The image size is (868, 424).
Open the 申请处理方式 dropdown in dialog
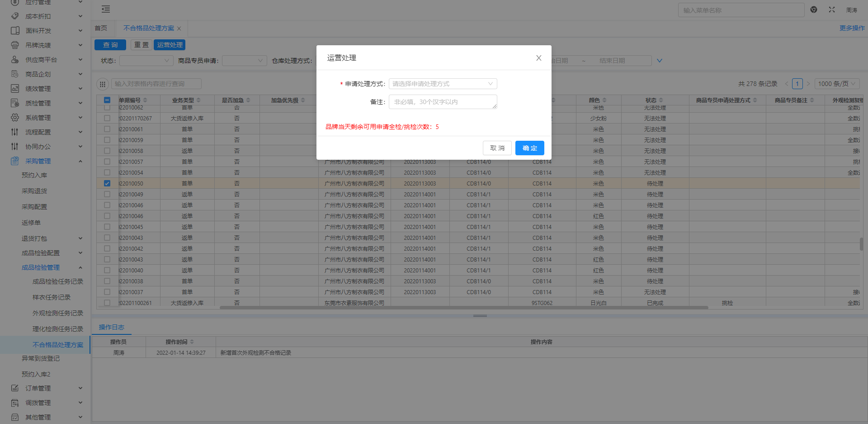point(442,84)
